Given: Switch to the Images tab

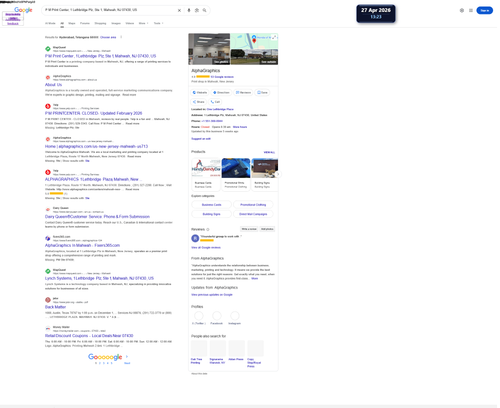Looking at the screenshot, I should (116, 23).
